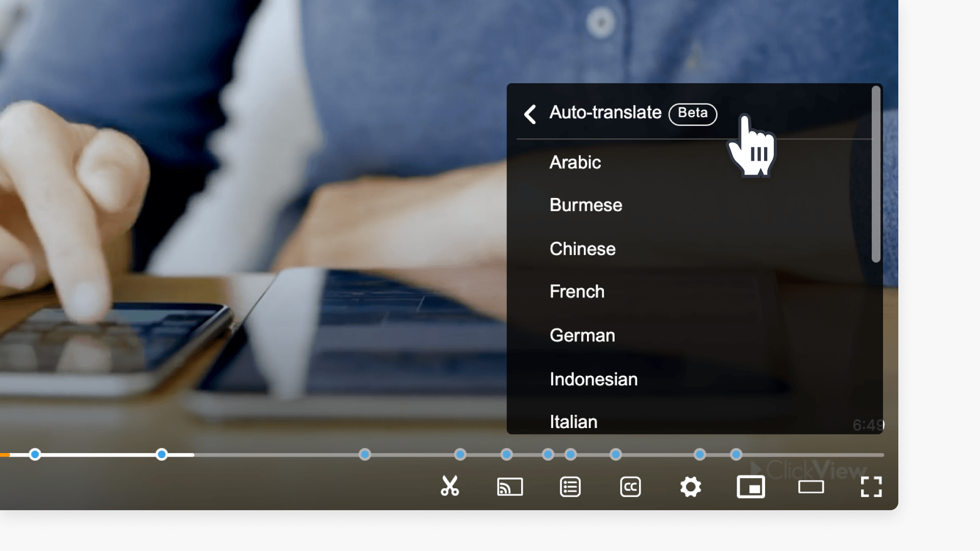Click the Beta badge
Image resolution: width=980 pixels, height=551 pixels.
tap(693, 113)
